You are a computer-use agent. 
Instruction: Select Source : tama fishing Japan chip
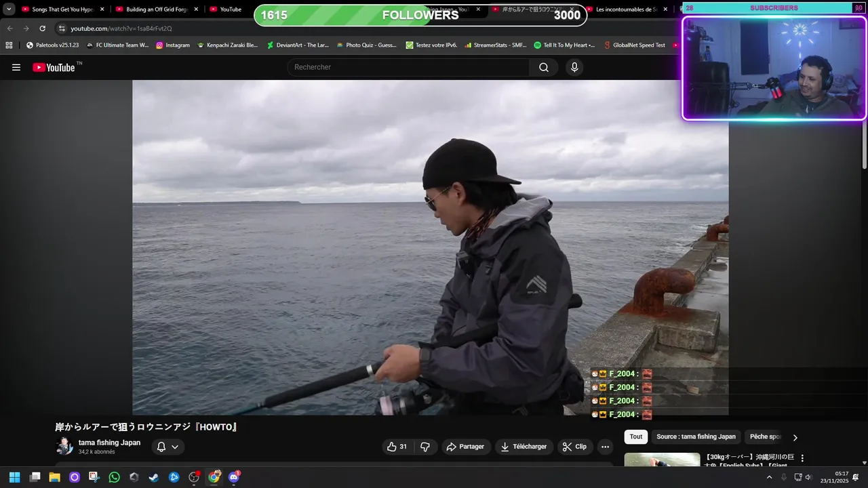point(696,437)
